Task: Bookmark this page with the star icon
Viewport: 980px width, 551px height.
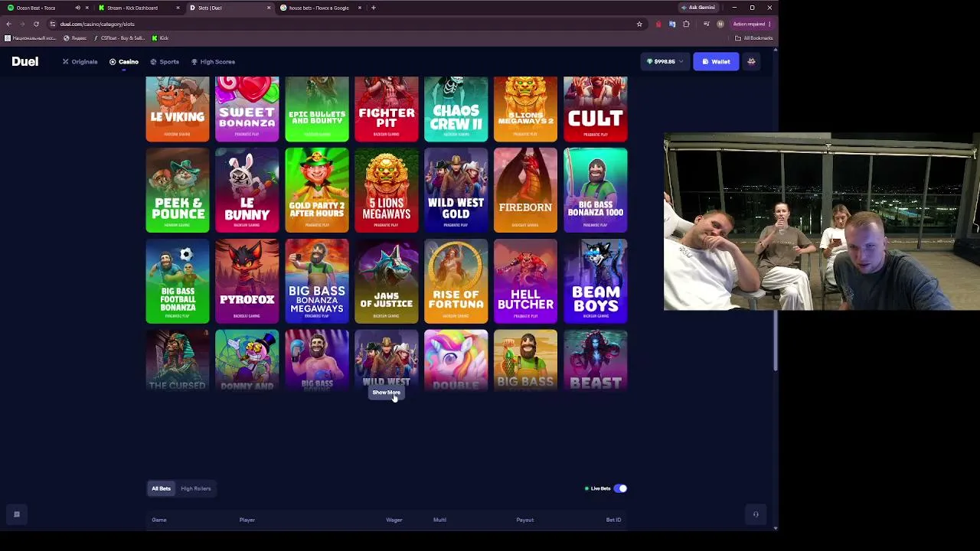Action: click(639, 24)
